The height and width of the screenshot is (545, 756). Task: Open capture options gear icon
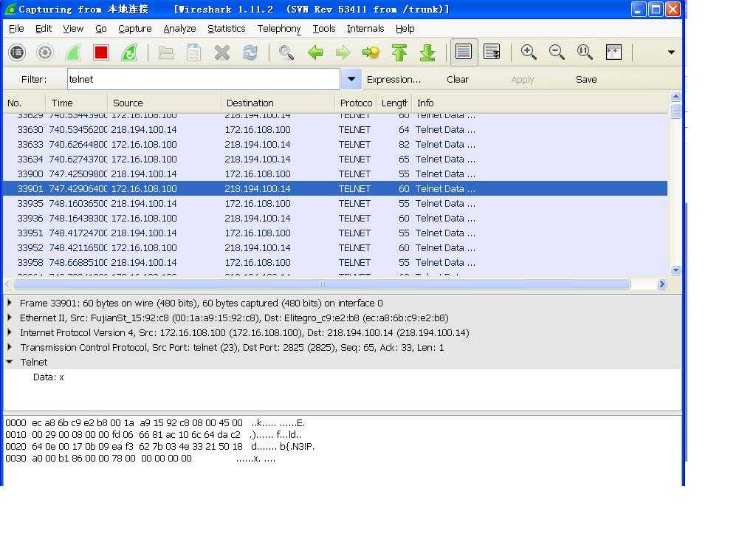click(45, 52)
